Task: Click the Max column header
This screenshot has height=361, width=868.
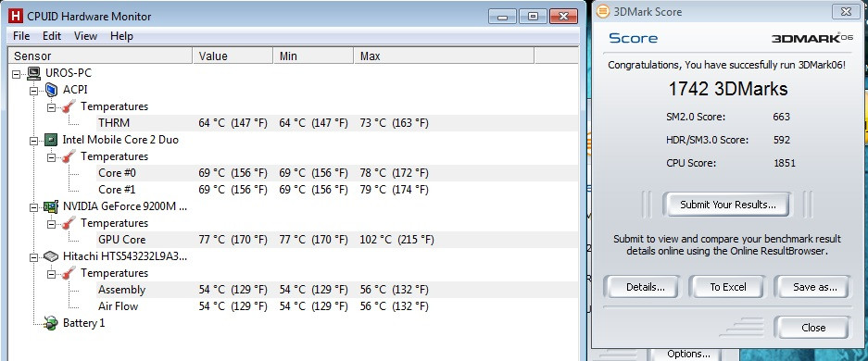Action: coord(444,56)
